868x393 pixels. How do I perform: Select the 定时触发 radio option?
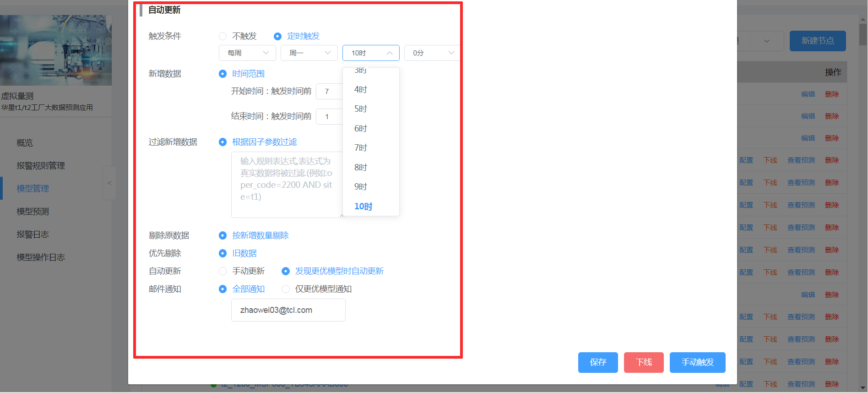pyautogui.click(x=277, y=36)
